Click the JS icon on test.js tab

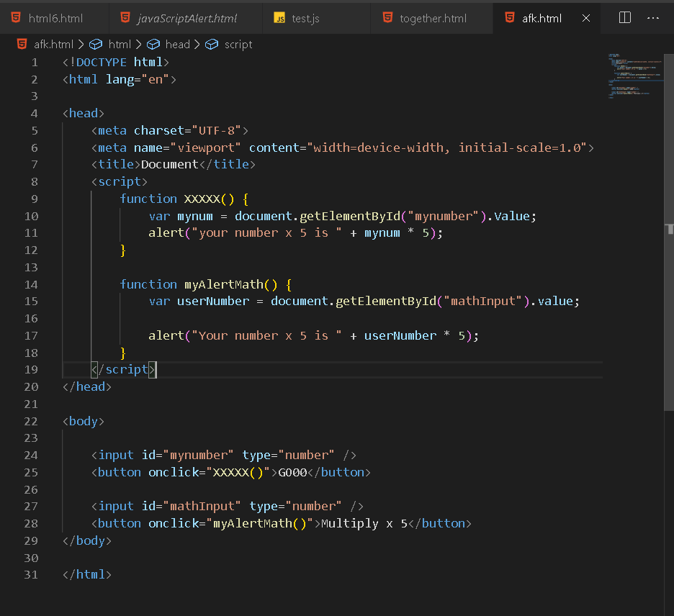(279, 18)
